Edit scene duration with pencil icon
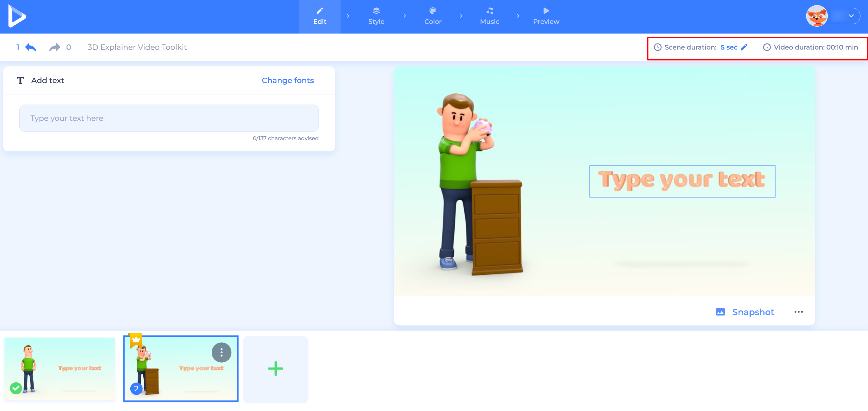Screen dimensions: 868x411 pyautogui.click(x=744, y=47)
